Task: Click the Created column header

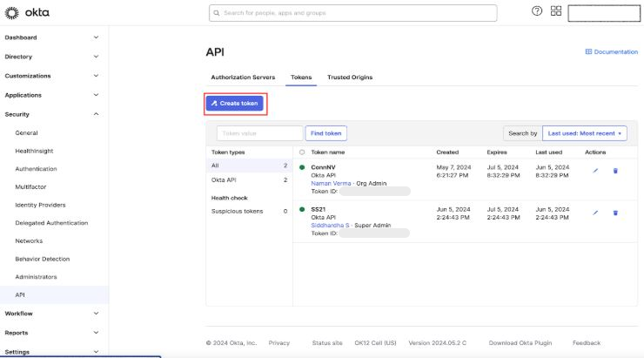Action: (x=447, y=152)
